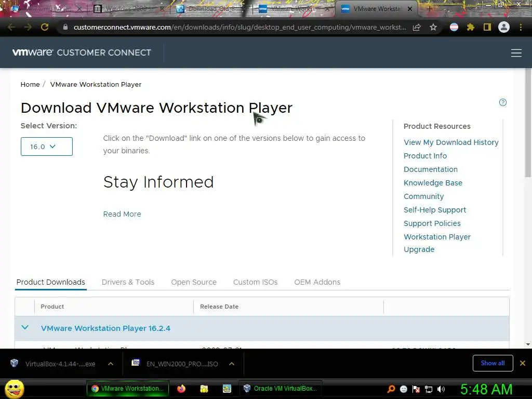Open the Chrome three-dot menu
Viewport: 532px width, 399px height.
click(x=521, y=27)
